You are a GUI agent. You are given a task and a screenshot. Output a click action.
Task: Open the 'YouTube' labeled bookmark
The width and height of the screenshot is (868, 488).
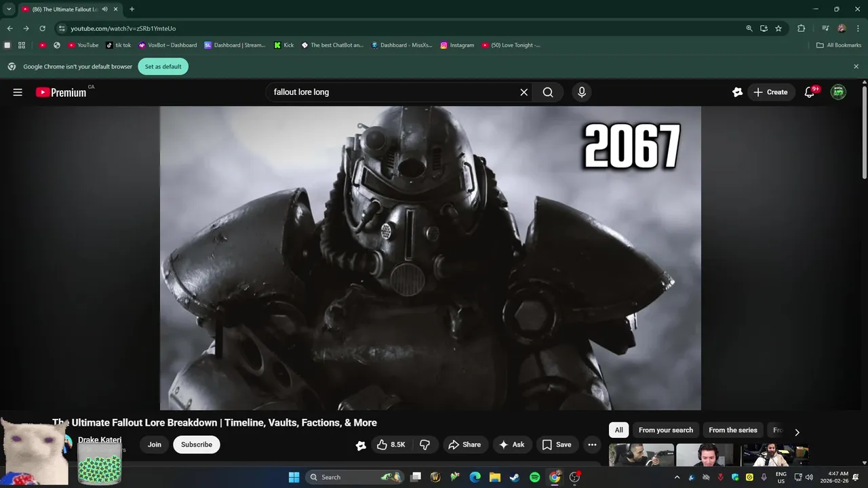click(83, 45)
